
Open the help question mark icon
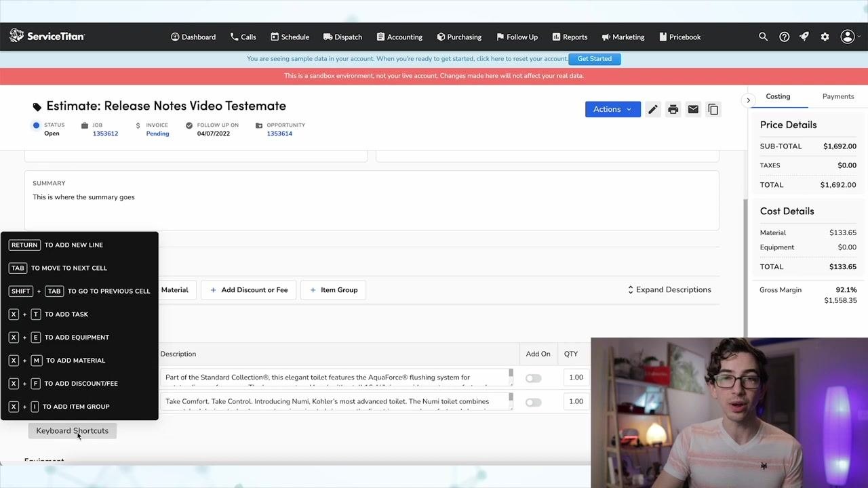(784, 37)
